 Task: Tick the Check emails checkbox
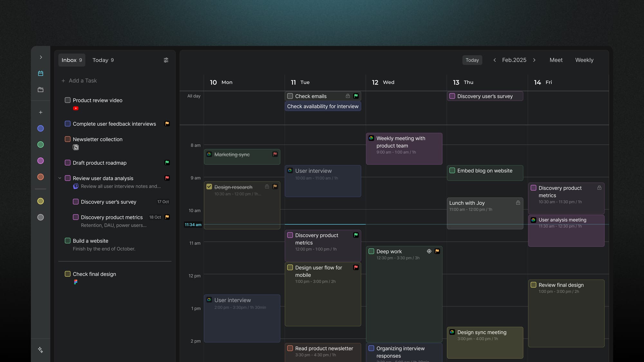[x=290, y=96]
